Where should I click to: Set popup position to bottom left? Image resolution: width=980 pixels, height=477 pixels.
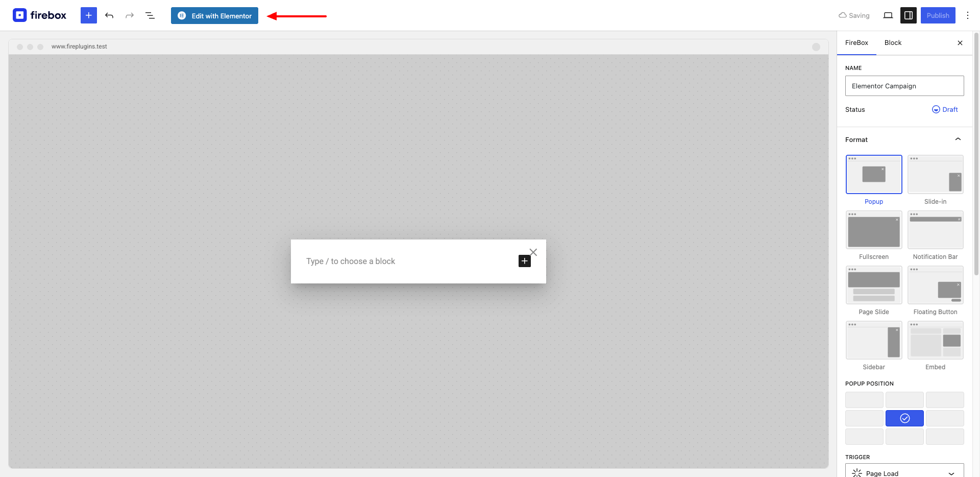[864, 437]
